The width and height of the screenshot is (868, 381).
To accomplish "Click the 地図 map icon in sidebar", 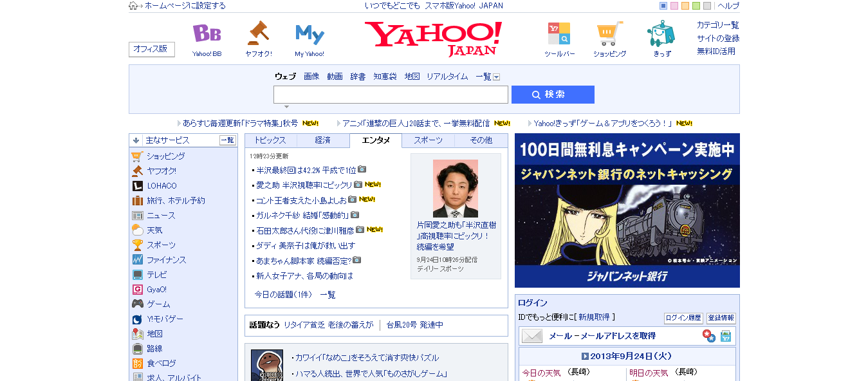I will (137, 334).
